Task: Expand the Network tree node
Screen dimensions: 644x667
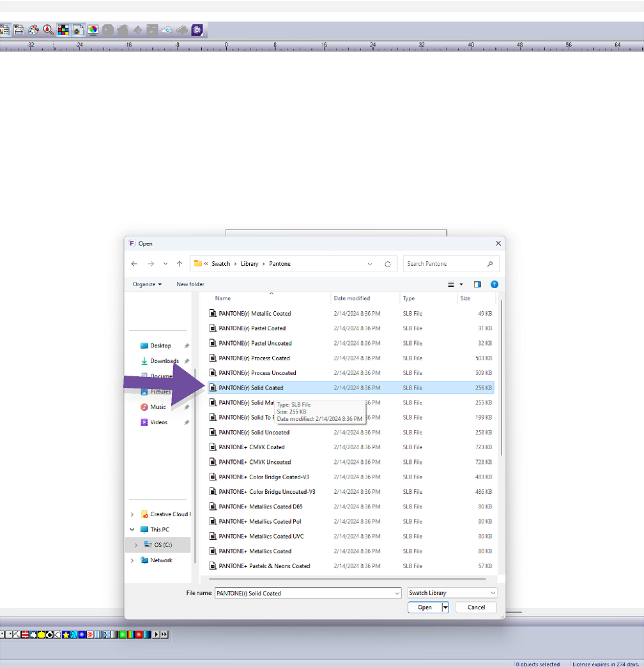Action: pyautogui.click(x=132, y=560)
